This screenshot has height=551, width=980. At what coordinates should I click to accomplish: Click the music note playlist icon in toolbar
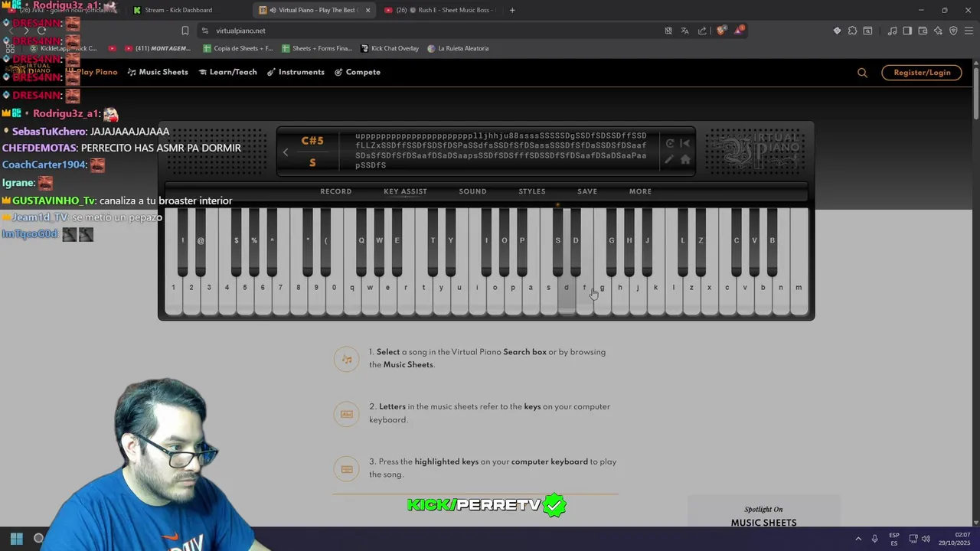point(892,31)
